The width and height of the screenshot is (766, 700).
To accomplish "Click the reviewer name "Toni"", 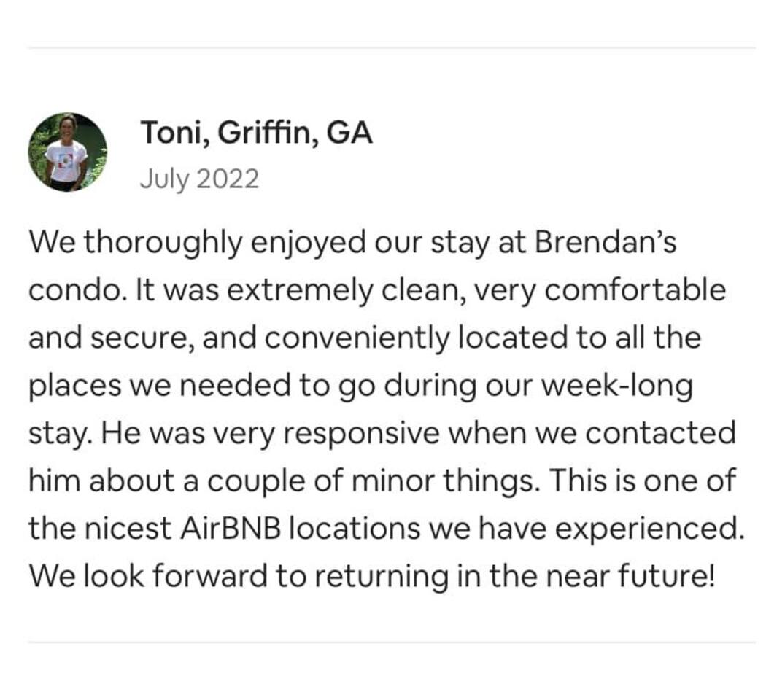I will click(x=166, y=133).
